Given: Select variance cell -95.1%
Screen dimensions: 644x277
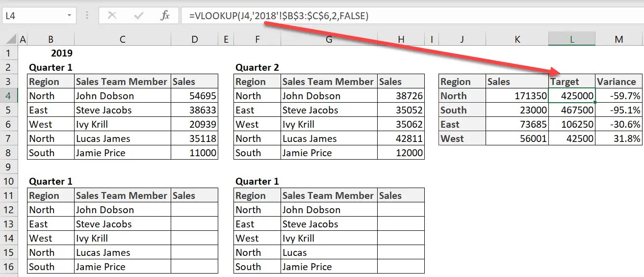Looking at the screenshot, I should pyautogui.click(x=619, y=110).
